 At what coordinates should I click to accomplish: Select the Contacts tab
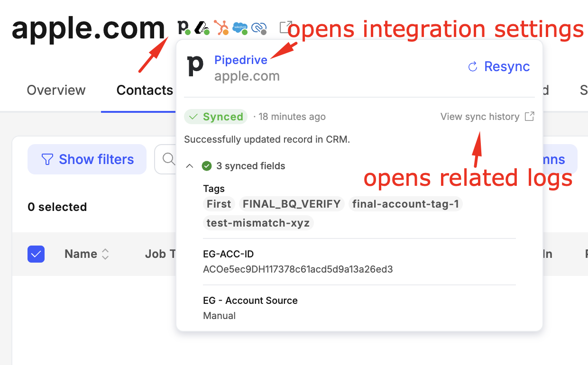tap(145, 90)
